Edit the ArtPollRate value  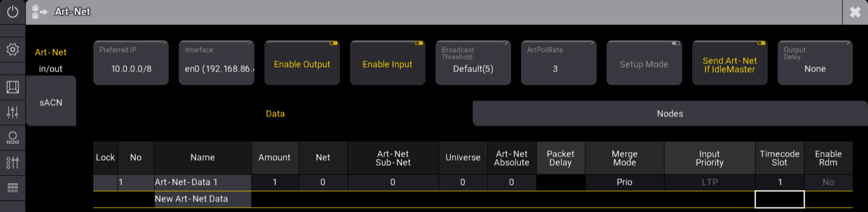pos(559,63)
